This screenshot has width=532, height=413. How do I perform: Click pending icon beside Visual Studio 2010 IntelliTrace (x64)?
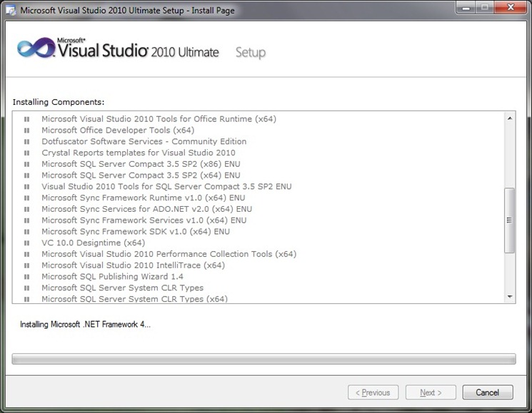pyautogui.click(x=27, y=265)
